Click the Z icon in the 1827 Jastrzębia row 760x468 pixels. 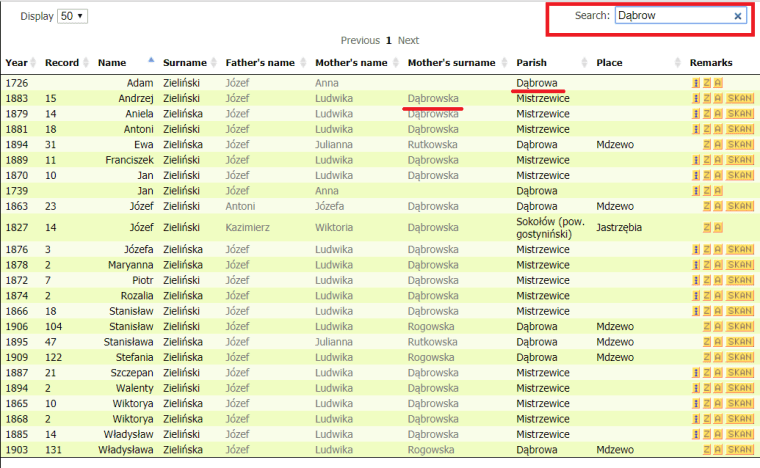(707, 227)
